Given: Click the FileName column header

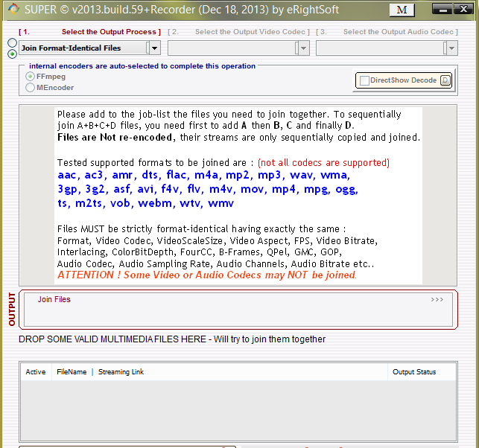Looking at the screenshot, I should tap(72, 372).
